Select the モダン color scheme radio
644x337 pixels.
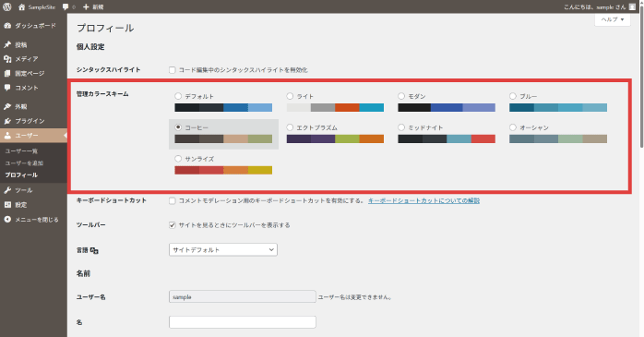(401, 96)
